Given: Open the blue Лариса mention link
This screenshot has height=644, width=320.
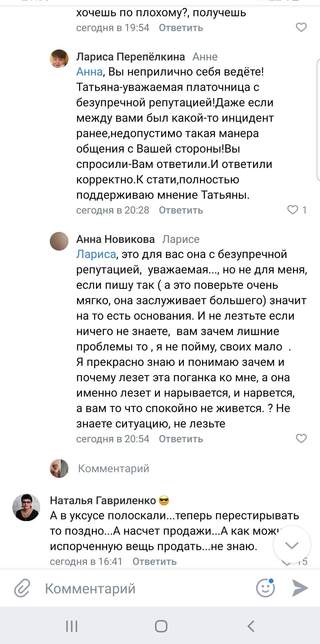Looking at the screenshot, I should 96,254.
